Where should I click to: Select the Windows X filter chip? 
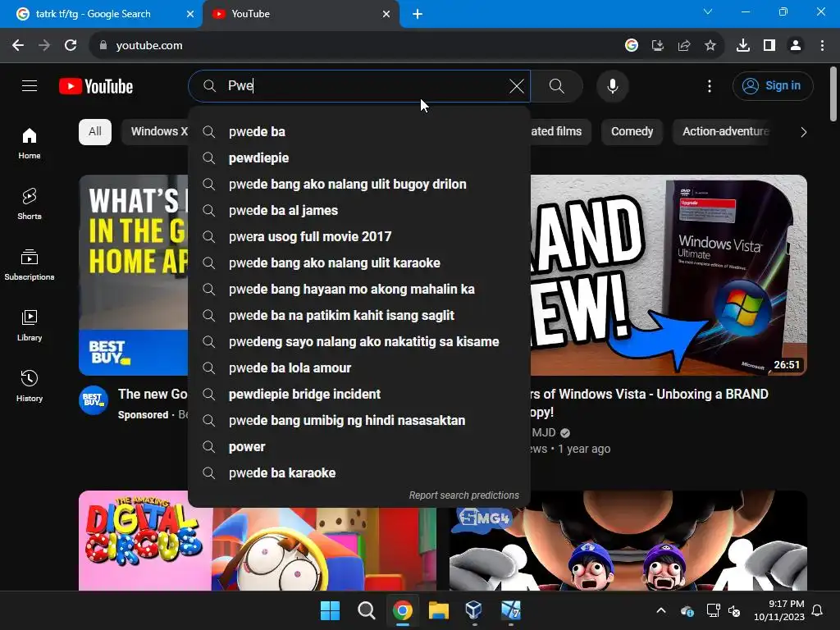coord(155,132)
